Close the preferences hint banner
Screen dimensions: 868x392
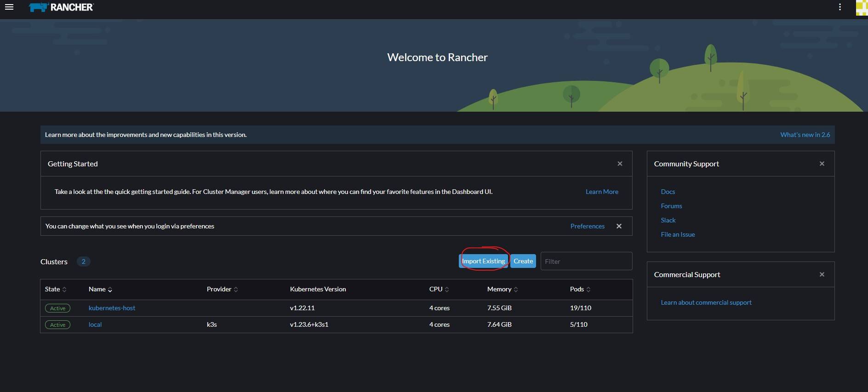619,226
